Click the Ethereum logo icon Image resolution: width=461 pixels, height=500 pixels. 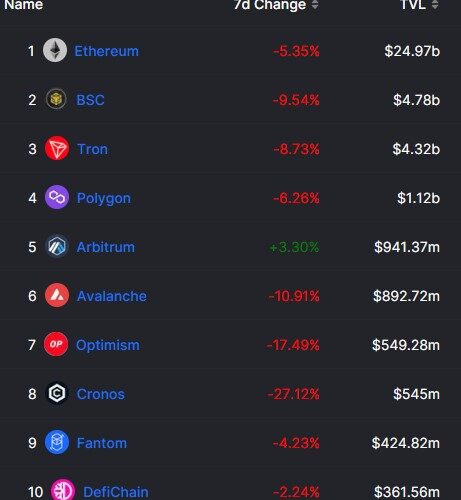click(55, 50)
